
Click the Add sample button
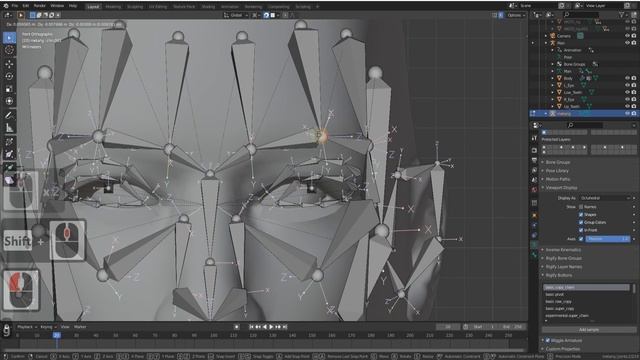[589, 330]
